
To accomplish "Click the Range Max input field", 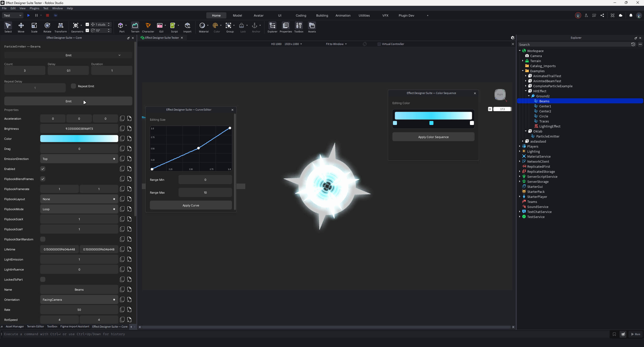I will 205,192.
